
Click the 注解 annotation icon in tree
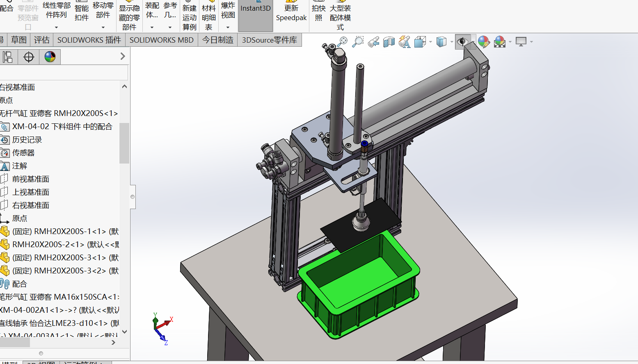click(5, 166)
